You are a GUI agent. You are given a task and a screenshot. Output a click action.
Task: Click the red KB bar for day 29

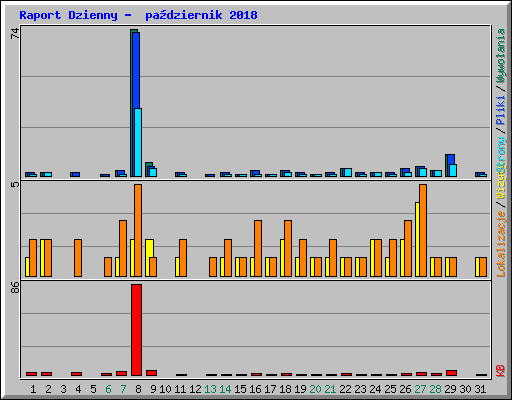pyautogui.click(x=451, y=373)
